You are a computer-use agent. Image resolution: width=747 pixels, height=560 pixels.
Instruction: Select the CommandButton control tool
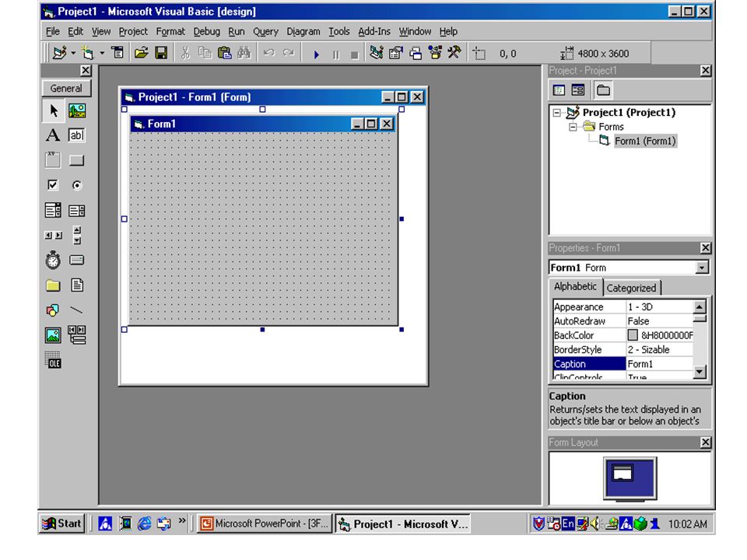[77, 160]
